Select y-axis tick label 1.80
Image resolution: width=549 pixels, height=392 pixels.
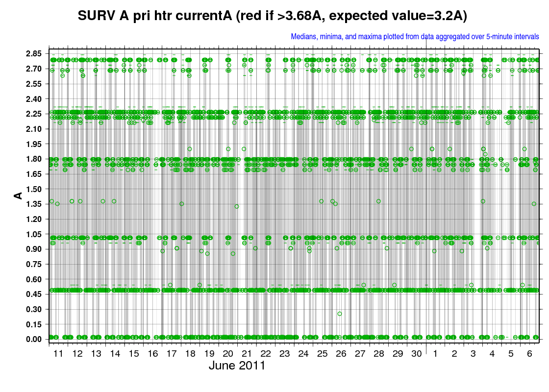(x=34, y=159)
